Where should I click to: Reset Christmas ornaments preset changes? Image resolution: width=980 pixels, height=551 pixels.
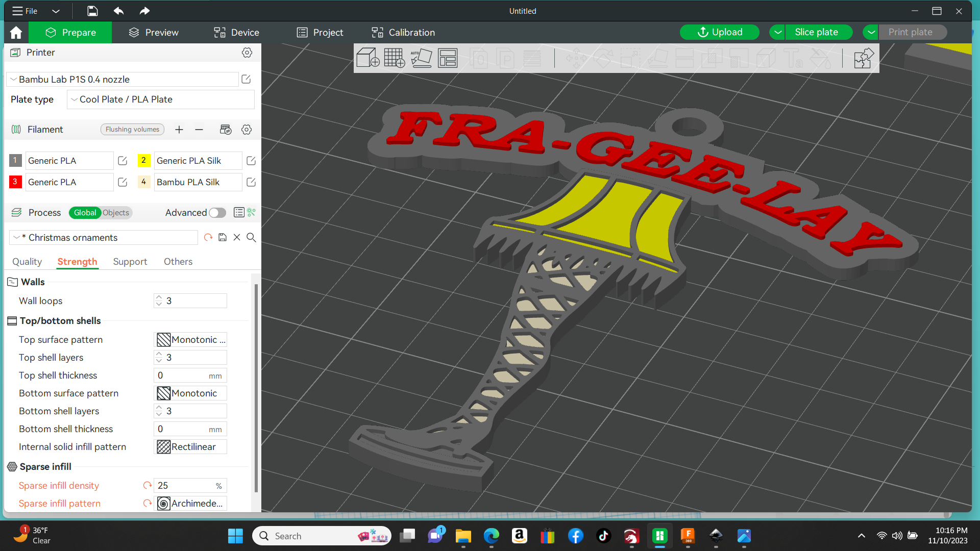click(x=208, y=237)
